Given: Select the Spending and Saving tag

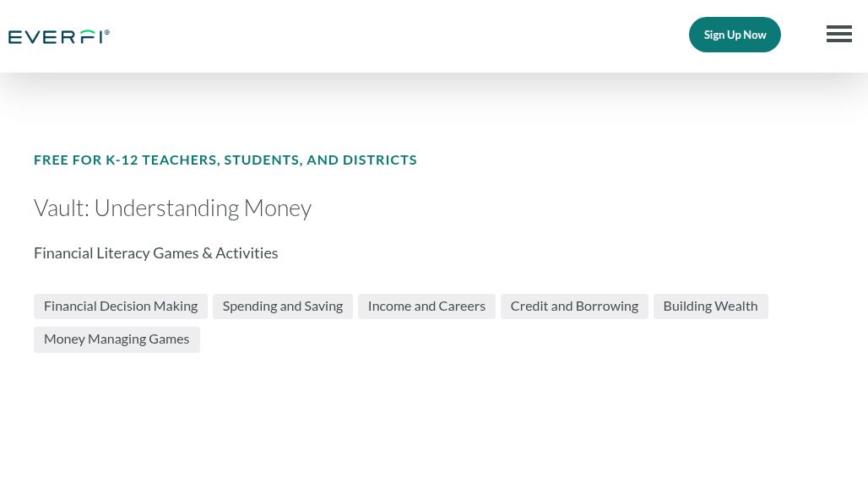Looking at the screenshot, I should point(282,306).
